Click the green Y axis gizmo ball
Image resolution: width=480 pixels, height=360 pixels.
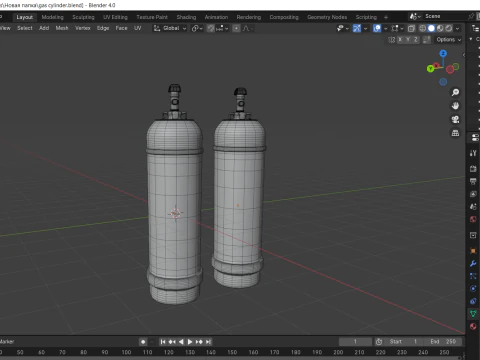430,68
